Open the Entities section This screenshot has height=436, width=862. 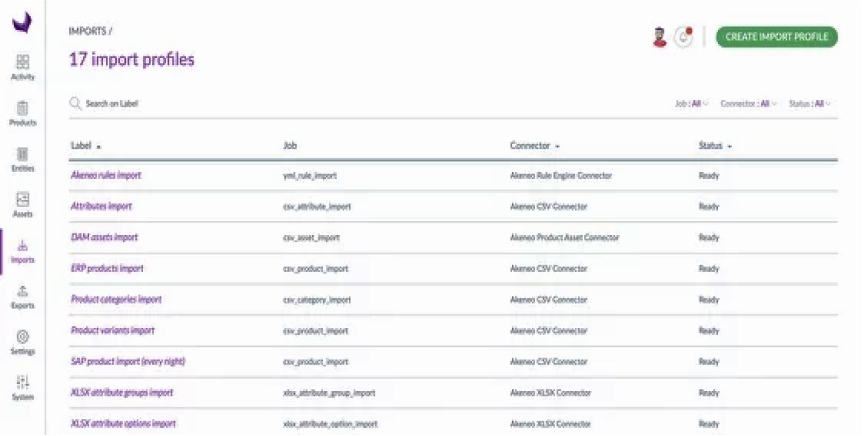click(23, 159)
